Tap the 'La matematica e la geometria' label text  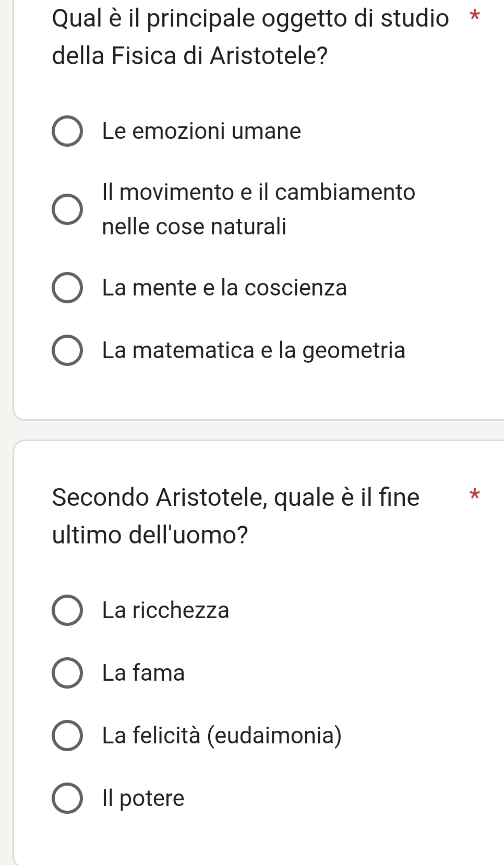254,350
